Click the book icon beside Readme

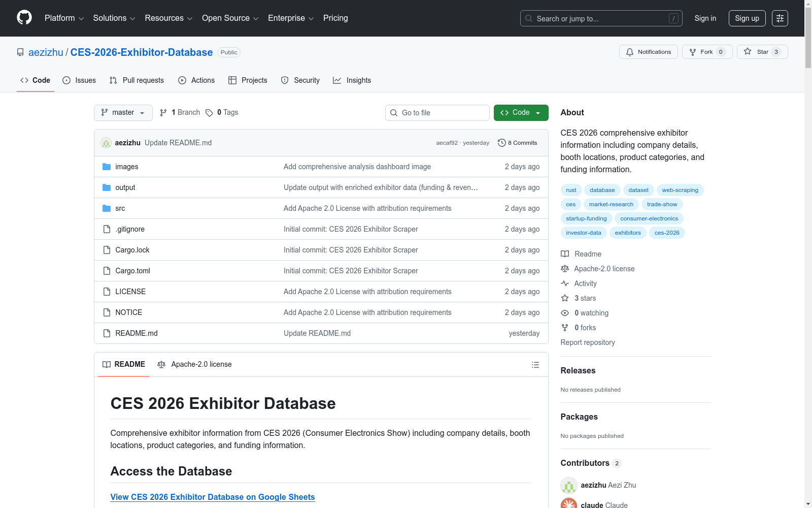565,254
